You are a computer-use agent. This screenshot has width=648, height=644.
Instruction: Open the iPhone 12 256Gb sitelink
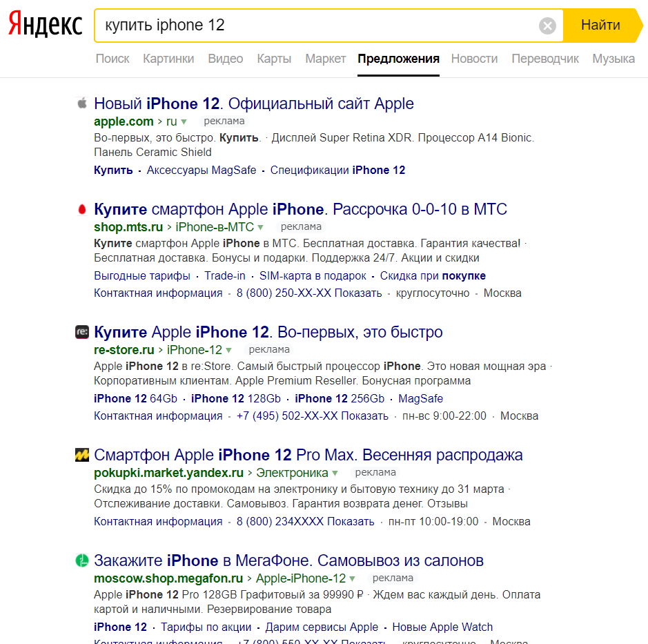340,398
